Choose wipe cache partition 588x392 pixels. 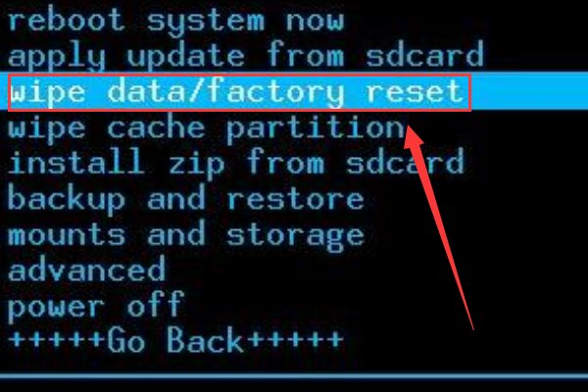click(206, 128)
